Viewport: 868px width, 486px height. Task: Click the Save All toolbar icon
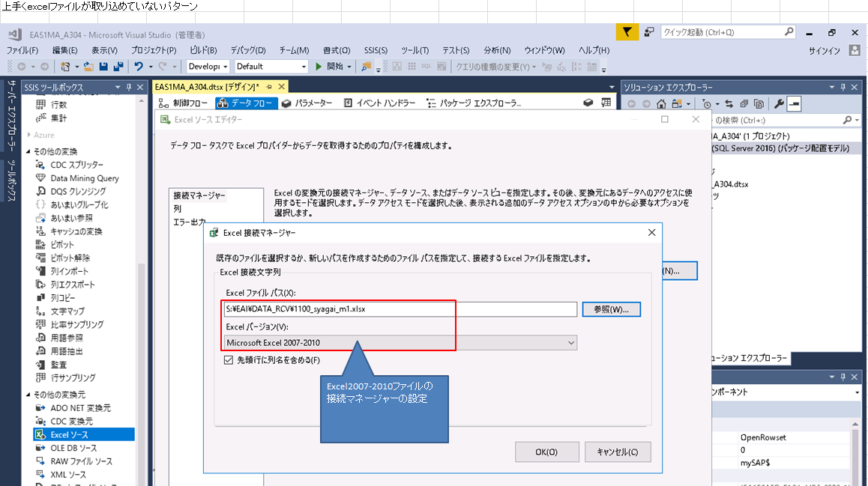tap(118, 67)
